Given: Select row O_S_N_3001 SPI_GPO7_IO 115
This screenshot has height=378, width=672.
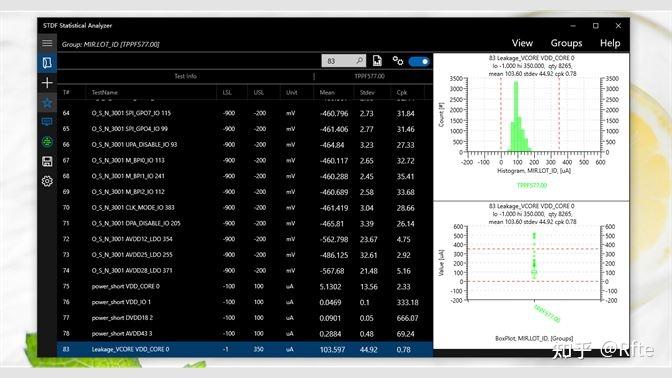Looking at the screenshot, I should click(x=245, y=114).
